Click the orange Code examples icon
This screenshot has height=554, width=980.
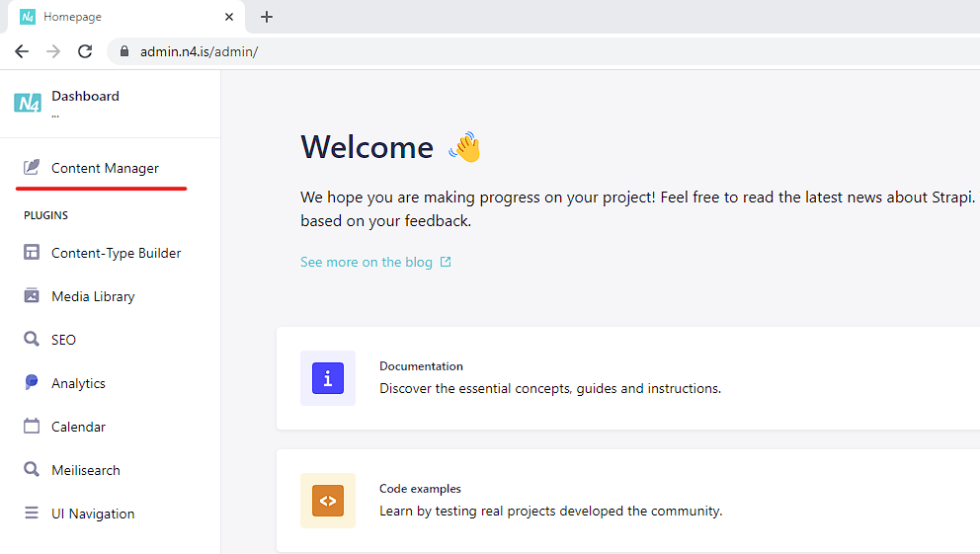click(328, 501)
